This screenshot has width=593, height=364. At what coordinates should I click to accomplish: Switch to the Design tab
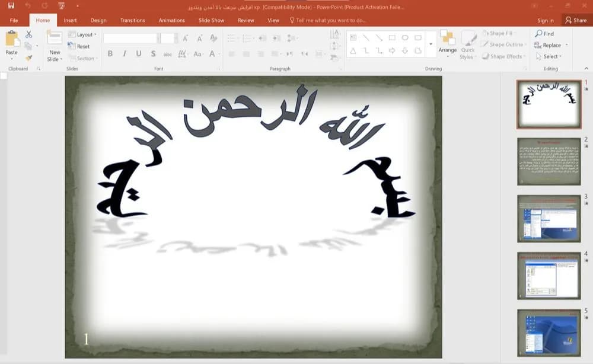tap(98, 20)
